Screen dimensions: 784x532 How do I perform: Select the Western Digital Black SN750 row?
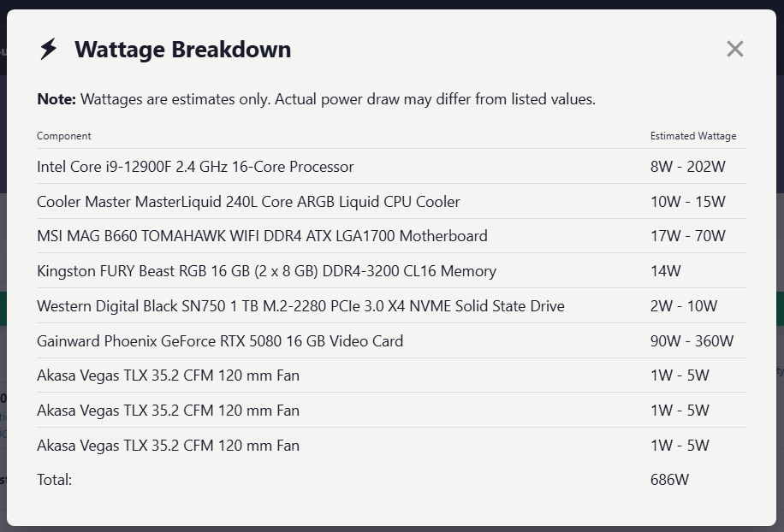point(391,305)
